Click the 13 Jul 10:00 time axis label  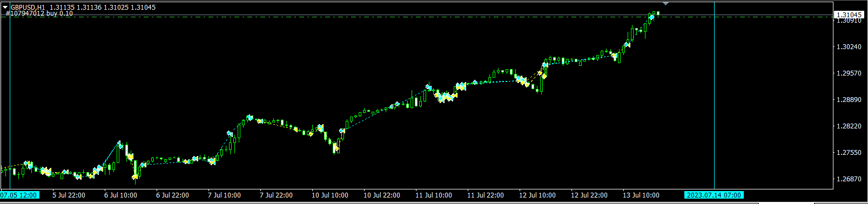point(641,195)
